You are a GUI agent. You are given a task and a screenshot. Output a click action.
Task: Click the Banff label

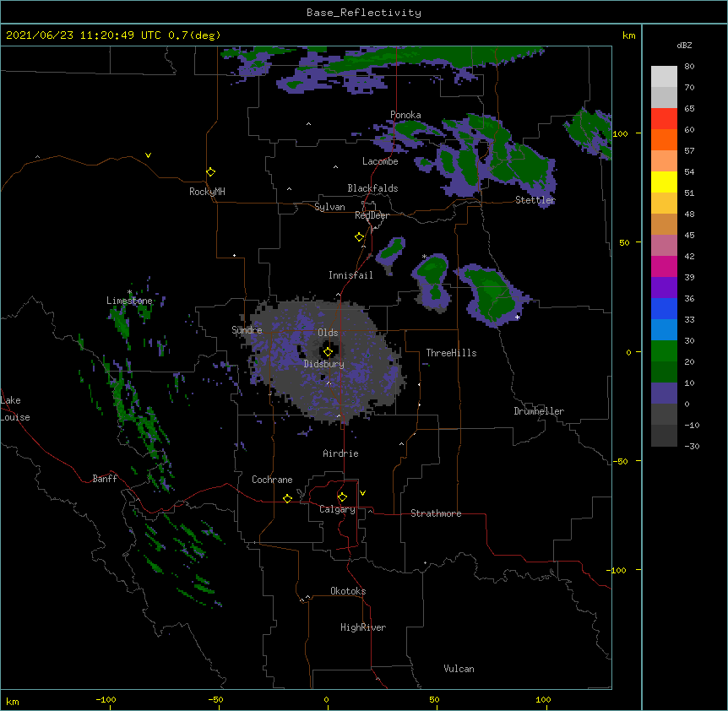105,479
